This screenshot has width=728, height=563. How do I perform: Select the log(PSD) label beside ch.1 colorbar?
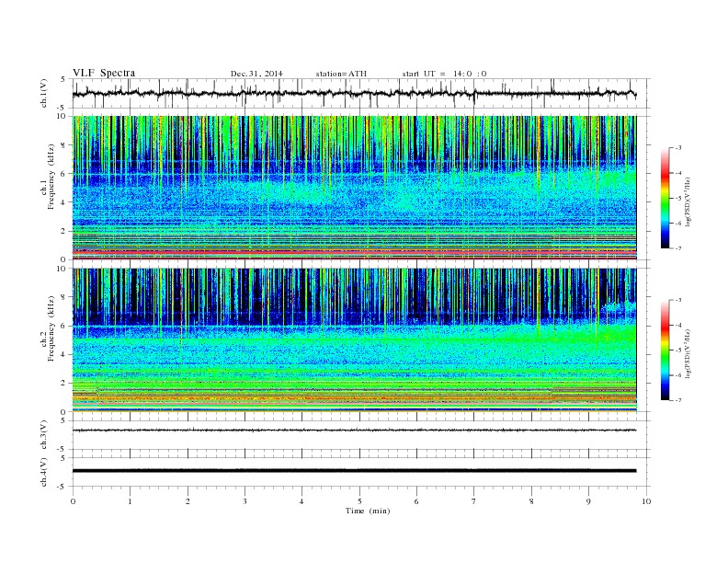coord(688,202)
